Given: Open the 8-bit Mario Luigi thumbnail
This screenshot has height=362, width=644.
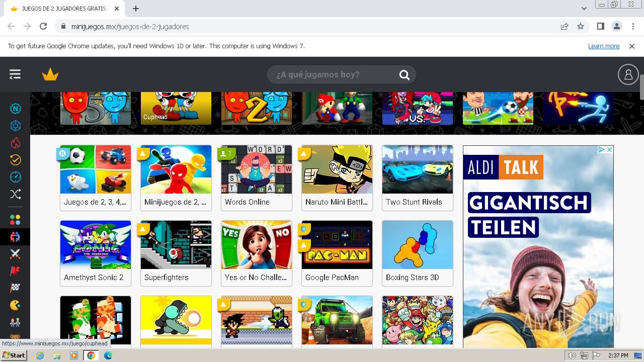Looking at the screenshot, I should tap(96, 321).
